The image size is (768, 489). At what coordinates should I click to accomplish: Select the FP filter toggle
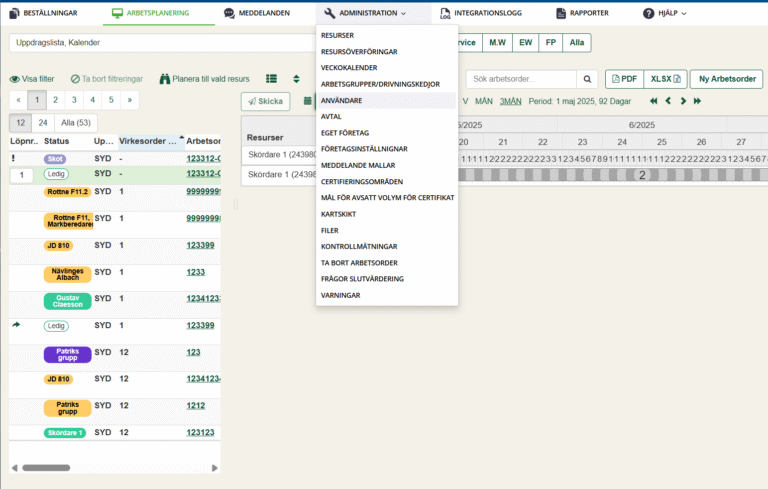tap(550, 43)
